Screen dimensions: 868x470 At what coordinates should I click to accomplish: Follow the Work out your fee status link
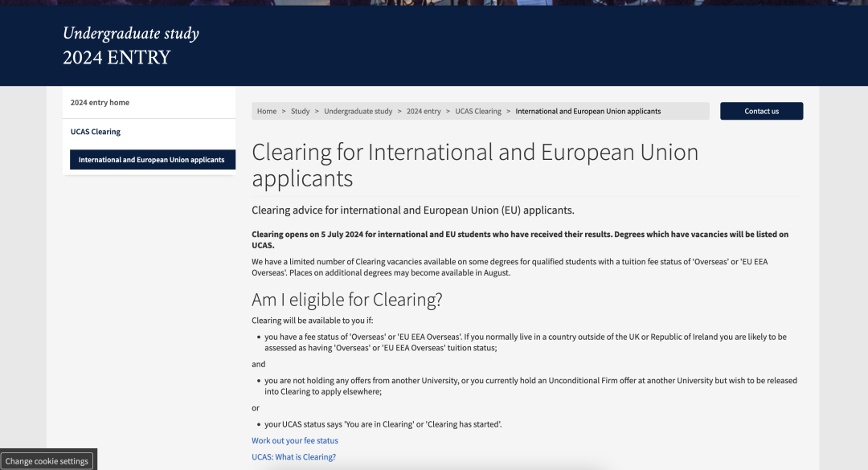[x=295, y=441]
